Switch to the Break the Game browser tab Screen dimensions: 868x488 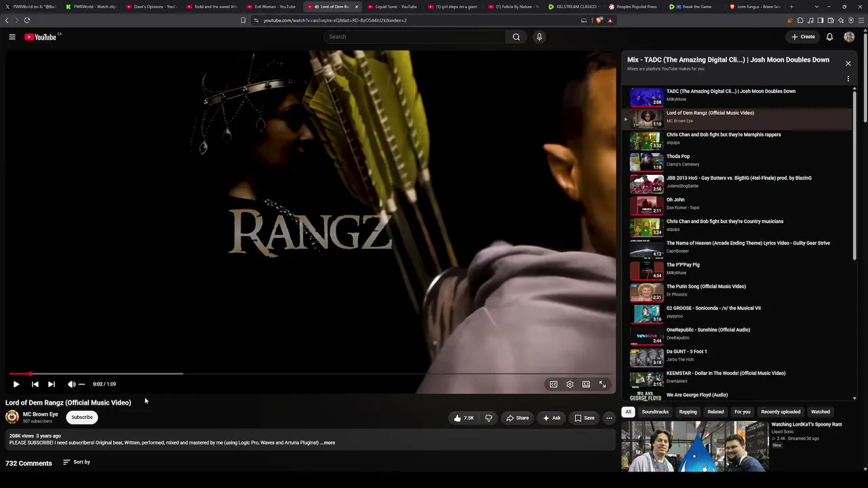click(694, 7)
